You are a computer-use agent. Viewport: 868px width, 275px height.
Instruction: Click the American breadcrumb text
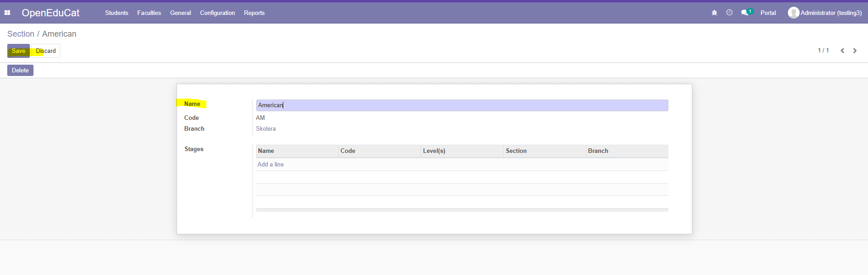[59, 34]
